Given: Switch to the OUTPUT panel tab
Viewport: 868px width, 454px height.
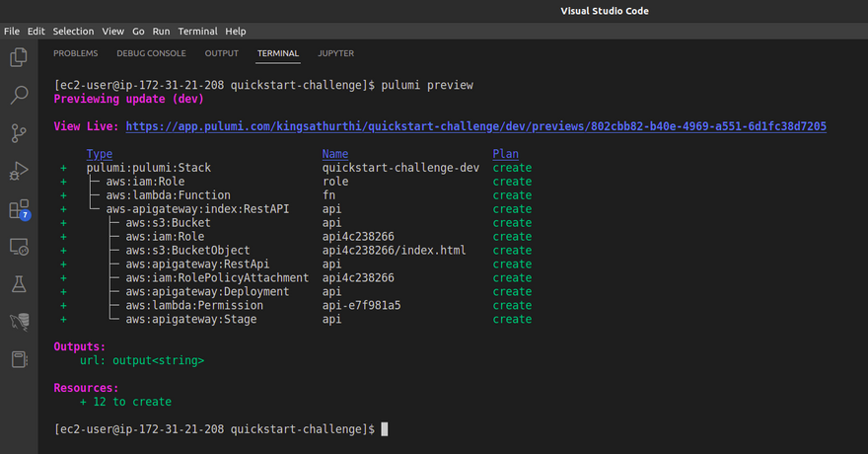Looking at the screenshot, I should (x=222, y=53).
